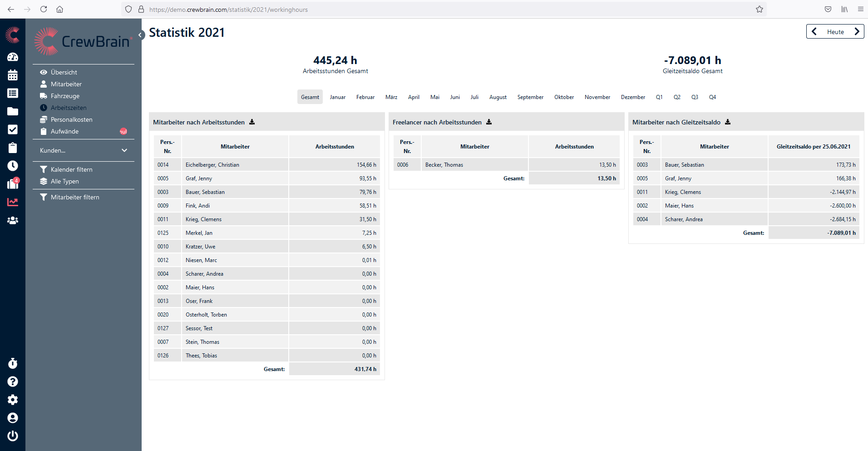Switch to the Januar tab
Image resolution: width=868 pixels, height=451 pixels.
click(337, 97)
